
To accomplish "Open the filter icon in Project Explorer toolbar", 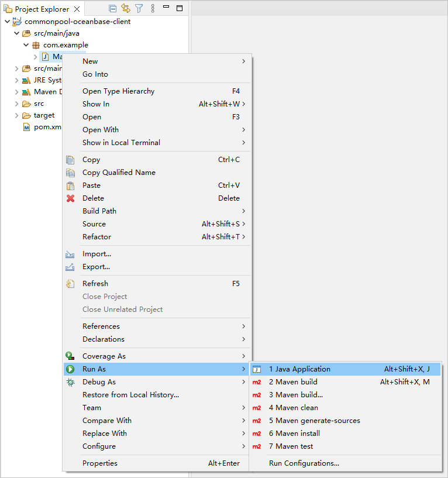I will point(139,8).
